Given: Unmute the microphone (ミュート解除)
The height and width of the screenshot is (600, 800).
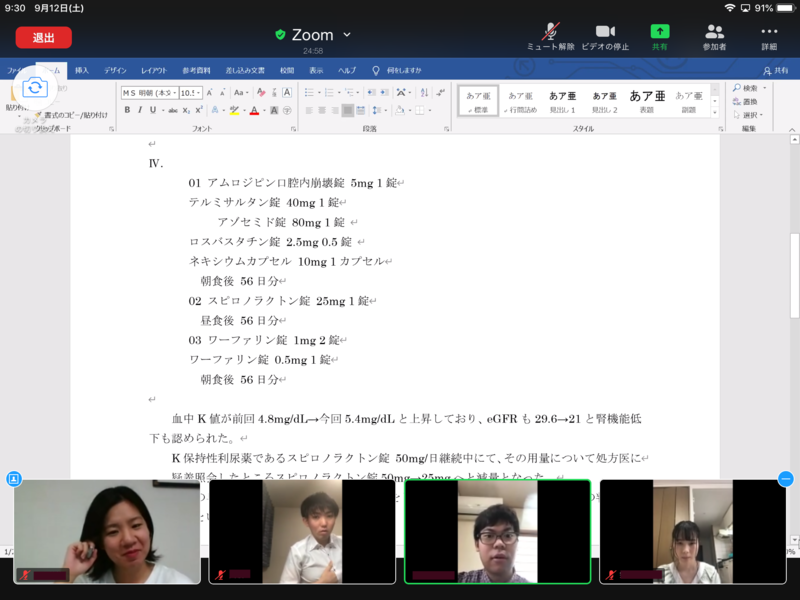Looking at the screenshot, I should pos(551,36).
